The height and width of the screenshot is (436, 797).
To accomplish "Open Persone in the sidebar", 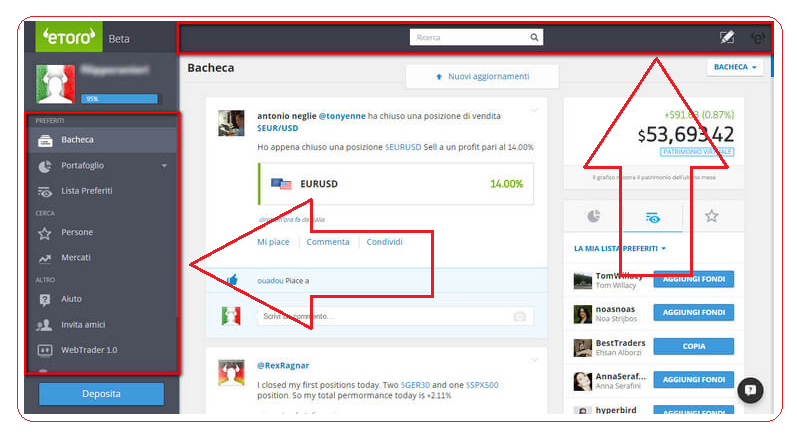I will tap(102, 232).
